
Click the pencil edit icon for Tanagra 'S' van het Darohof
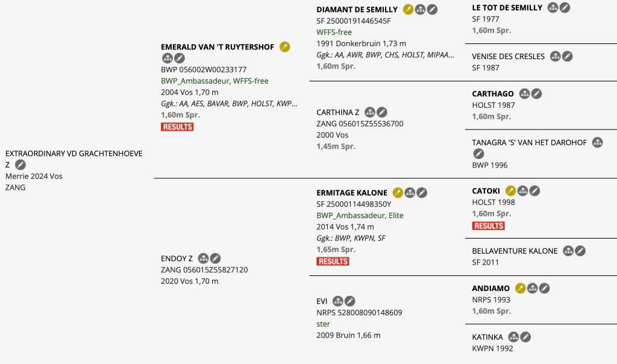pyautogui.click(x=478, y=154)
